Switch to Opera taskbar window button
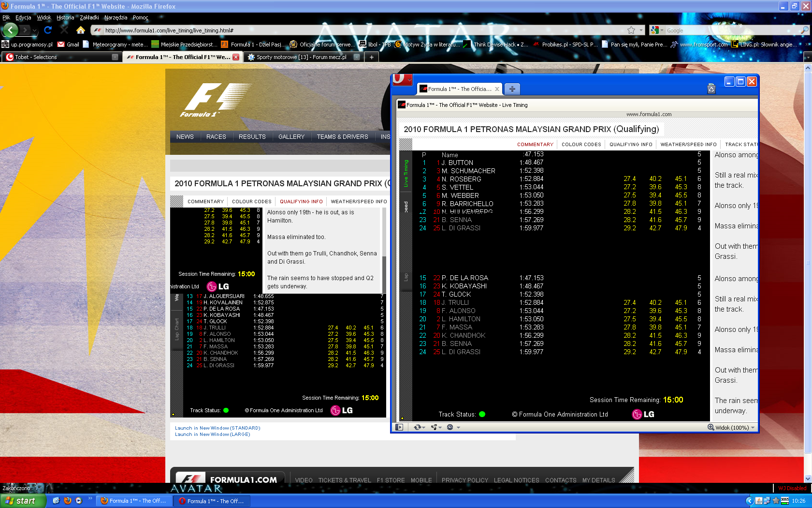Screen dimensions: 812x508 (x=211, y=501)
